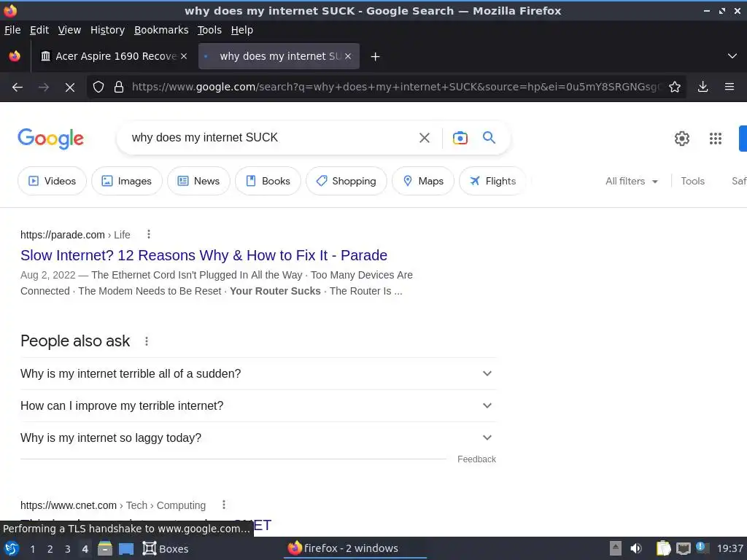Open the file manager taskbar launcher

[x=105, y=548]
